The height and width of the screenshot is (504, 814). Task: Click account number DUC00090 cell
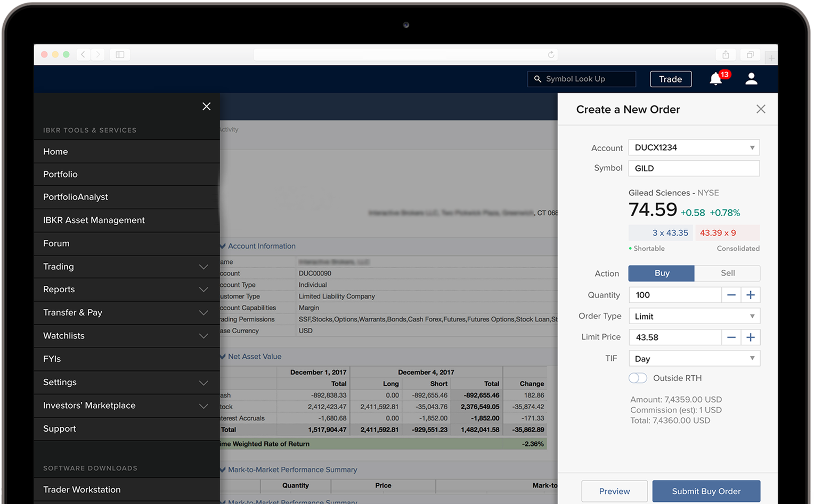(315, 274)
